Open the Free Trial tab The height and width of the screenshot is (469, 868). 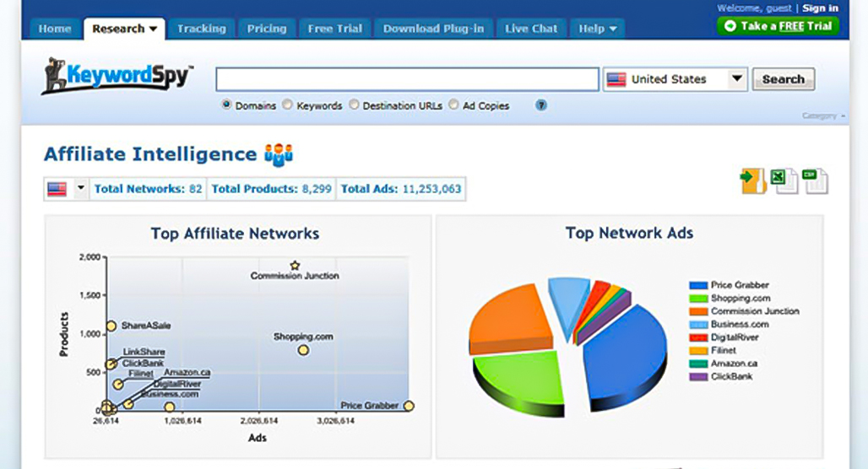[x=335, y=29]
